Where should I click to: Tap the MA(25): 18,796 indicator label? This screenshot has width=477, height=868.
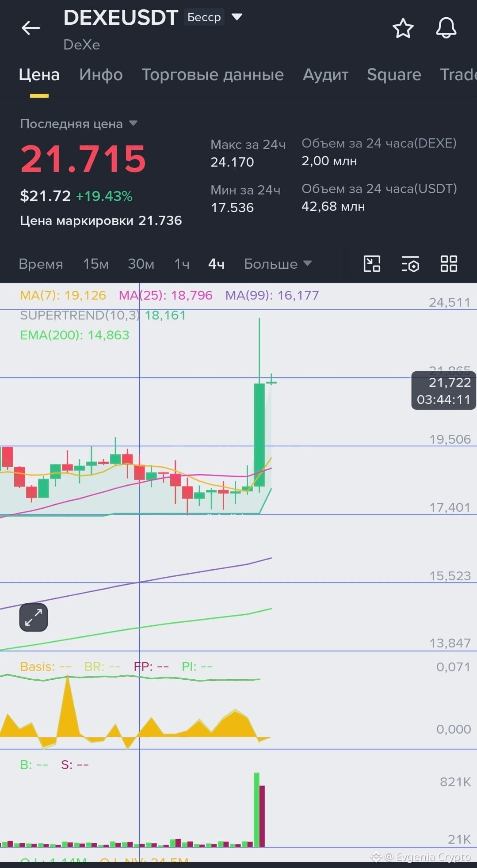165,295
